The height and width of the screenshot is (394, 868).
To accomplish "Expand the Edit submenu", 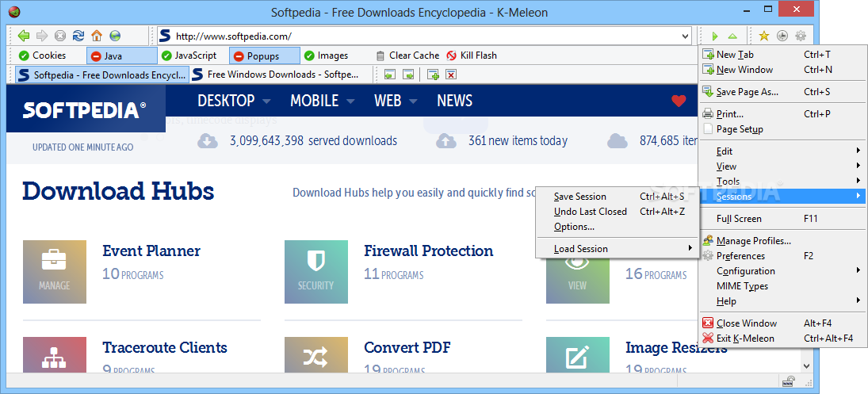I will coord(783,151).
